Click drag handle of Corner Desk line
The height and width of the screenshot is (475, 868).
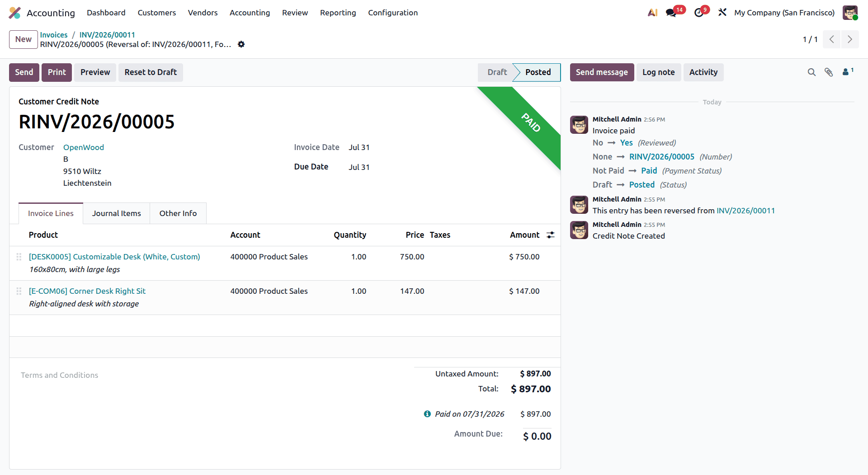click(19, 291)
